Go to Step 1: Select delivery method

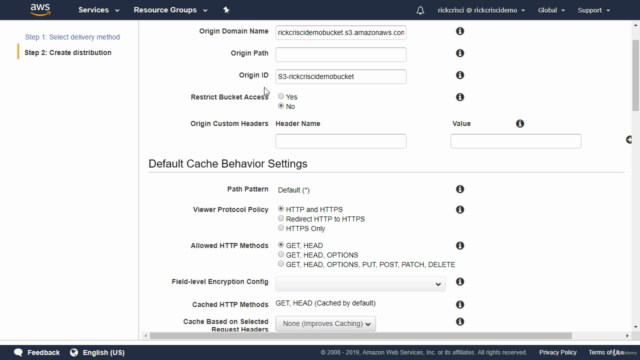[x=72, y=37]
